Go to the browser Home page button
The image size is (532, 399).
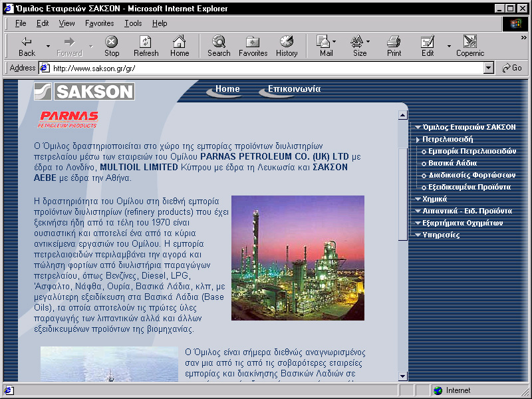click(180, 46)
